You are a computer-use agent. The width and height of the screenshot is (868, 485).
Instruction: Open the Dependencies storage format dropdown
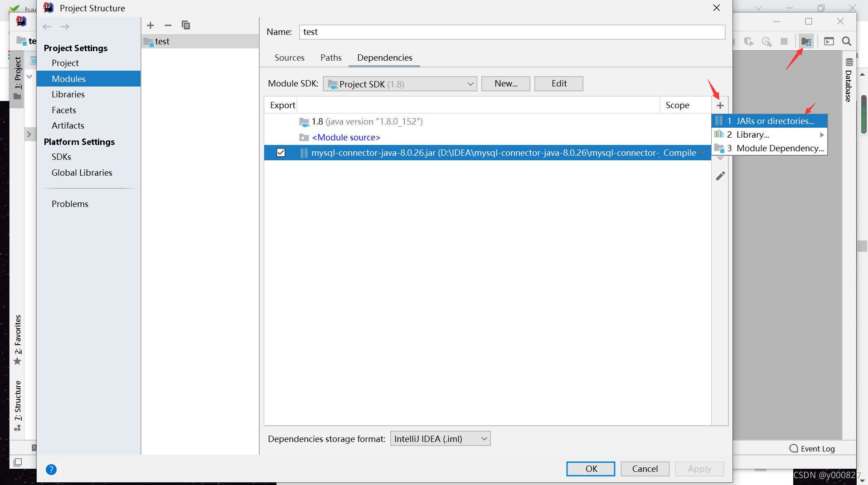[x=440, y=439]
